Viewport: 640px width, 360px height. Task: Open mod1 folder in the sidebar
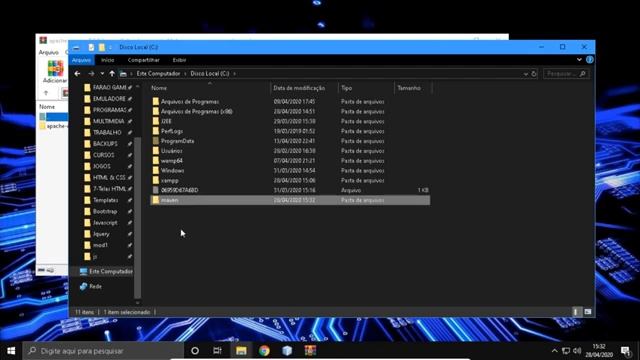(x=107, y=245)
